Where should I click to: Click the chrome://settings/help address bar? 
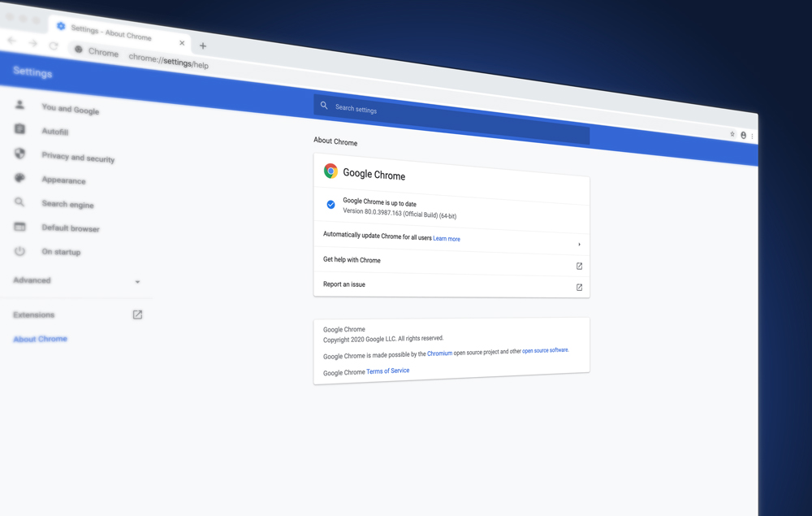tap(168, 61)
